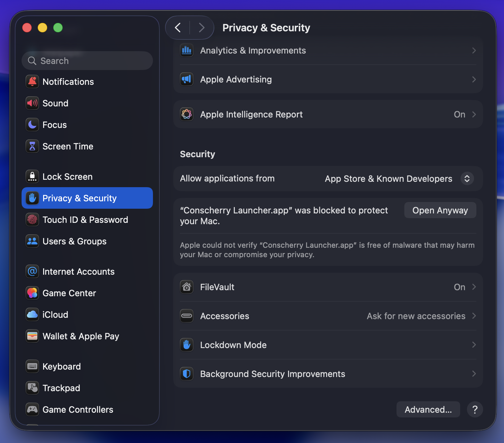Click the iCloud cloud icon
The height and width of the screenshot is (443, 504).
32,315
